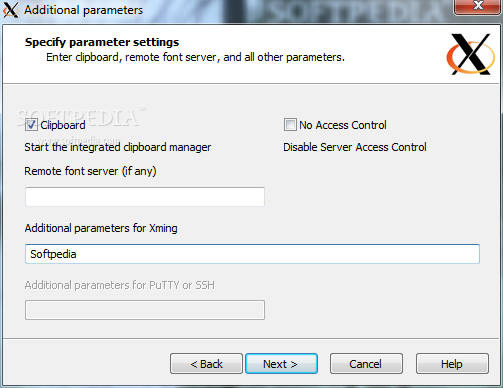
Task: Click the Disable Server Access Control description
Action: [355, 147]
